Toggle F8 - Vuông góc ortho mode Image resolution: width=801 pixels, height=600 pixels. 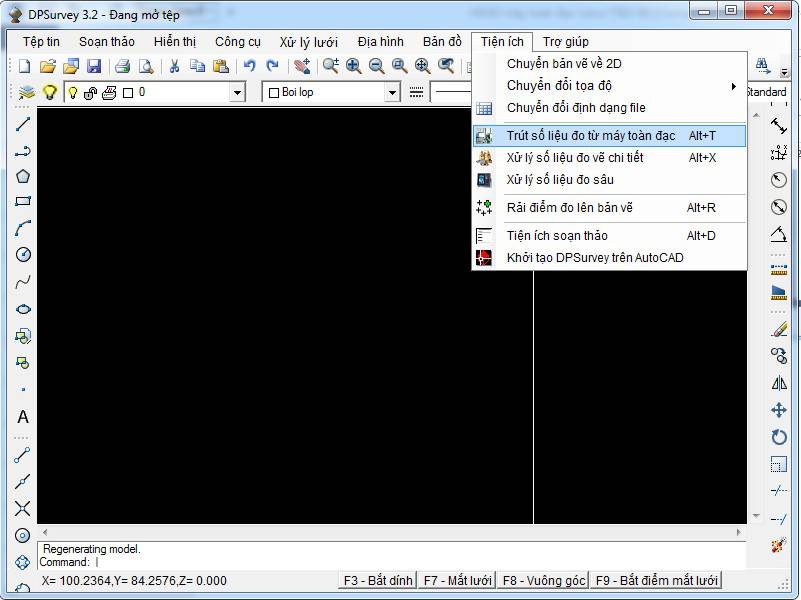[x=543, y=581]
